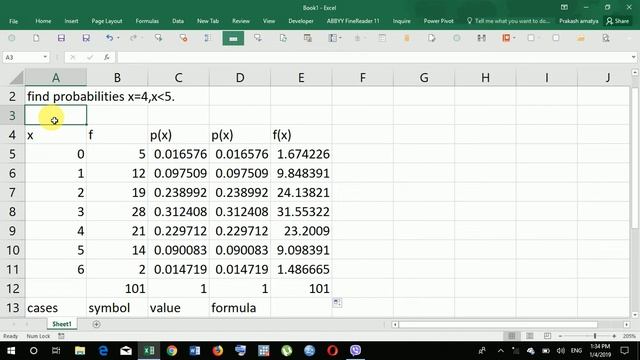Screen dimensions: 640x360
Task: Click the New blank document icon
Action: click(36, 38)
